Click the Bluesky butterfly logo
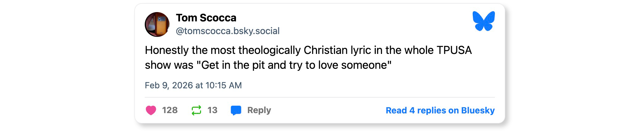Viewport: 644px width, 132px height. [x=483, y=21]
